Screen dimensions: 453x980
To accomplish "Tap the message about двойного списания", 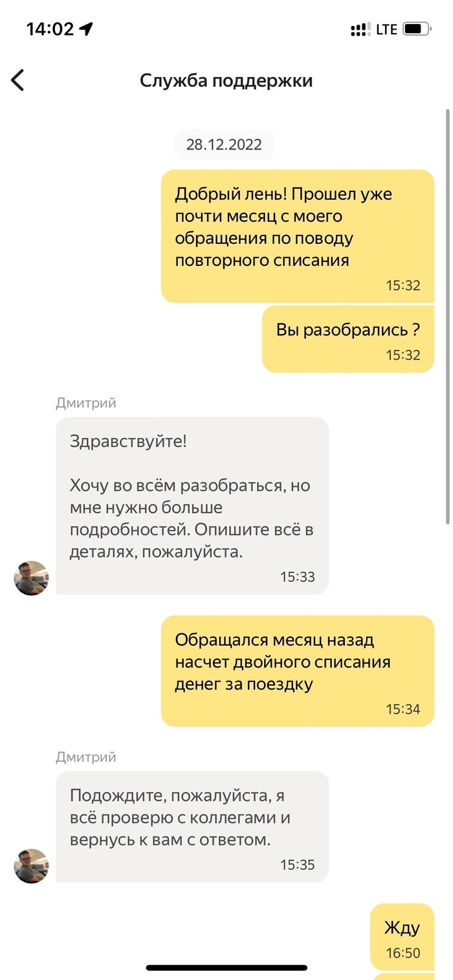I will pyautogui.click(x=298, y=671).
